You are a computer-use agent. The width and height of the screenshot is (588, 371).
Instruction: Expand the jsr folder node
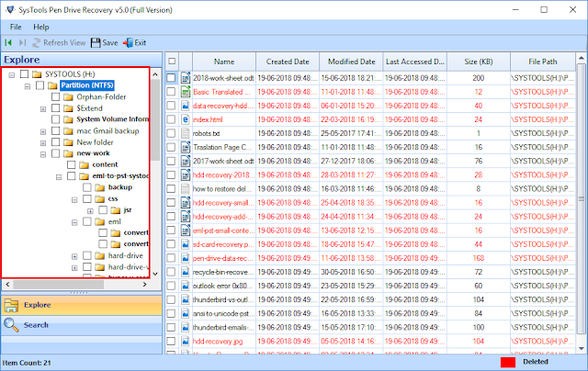(90, 211)
